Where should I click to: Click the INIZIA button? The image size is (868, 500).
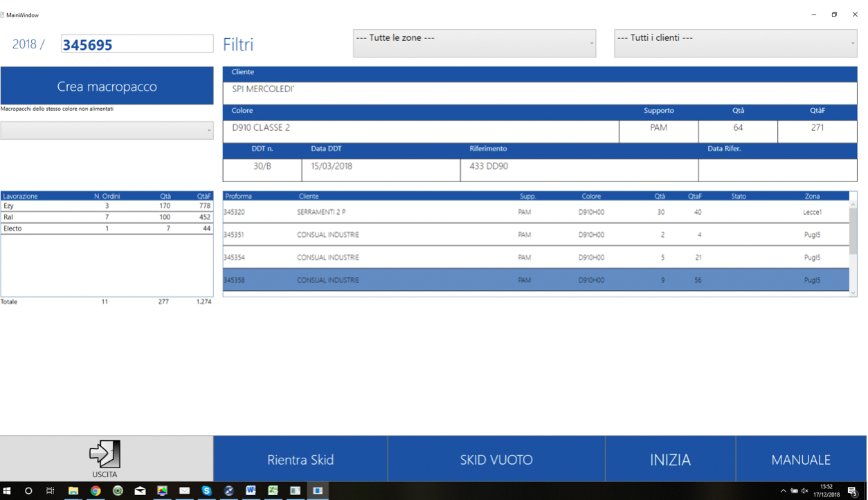[670, 459]
